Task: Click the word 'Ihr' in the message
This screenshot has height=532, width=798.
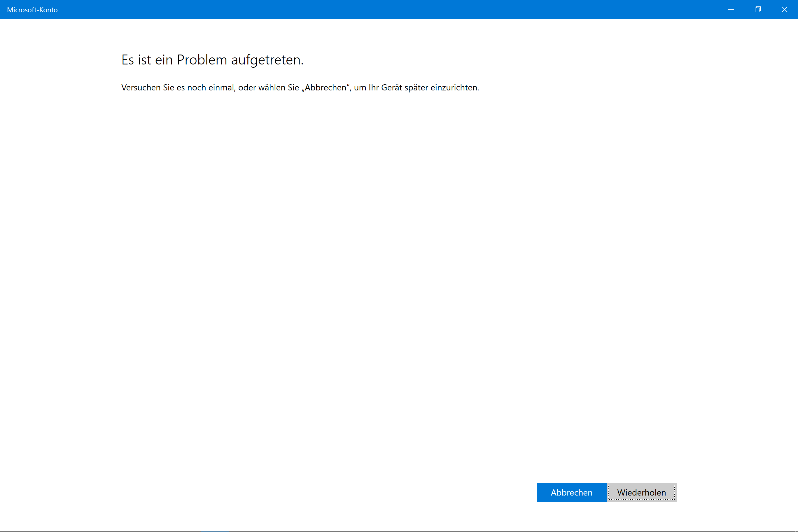Action: 374,87
